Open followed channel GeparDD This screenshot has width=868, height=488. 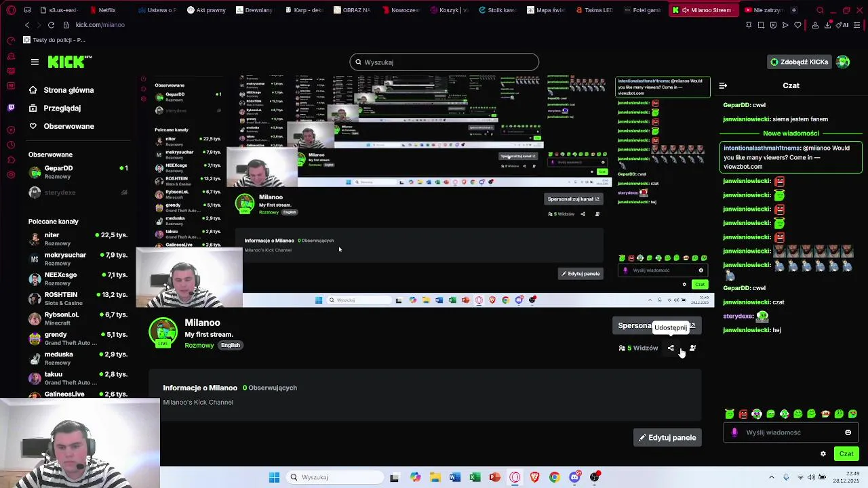point(78,172)
